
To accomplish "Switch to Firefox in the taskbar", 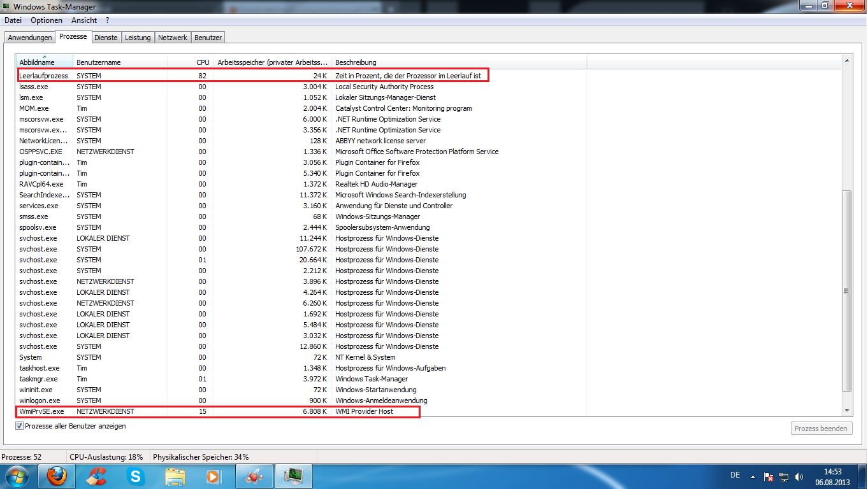I will coord(57,476).
